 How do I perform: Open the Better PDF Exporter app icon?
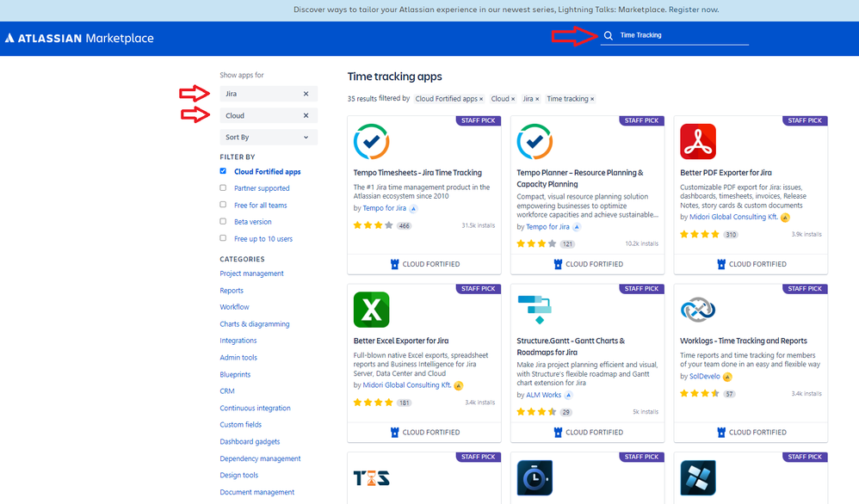698,142
